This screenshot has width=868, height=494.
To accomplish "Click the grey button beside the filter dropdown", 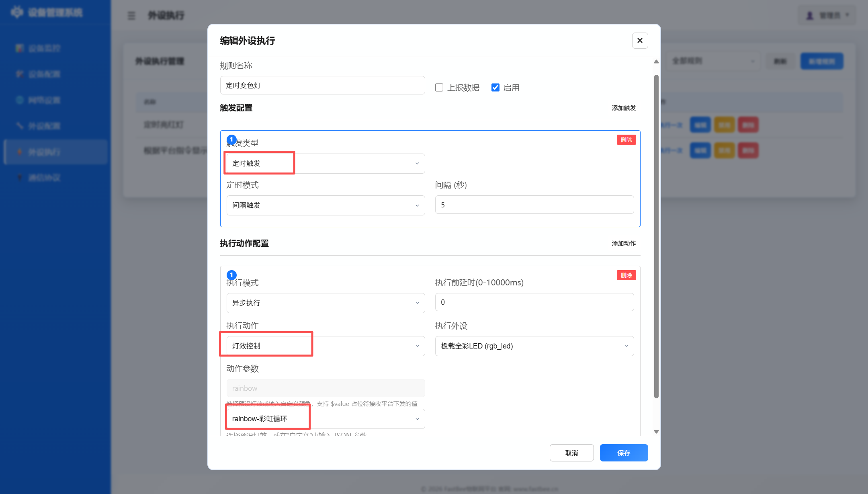I will pyautogui.click(x=780, y=61).
